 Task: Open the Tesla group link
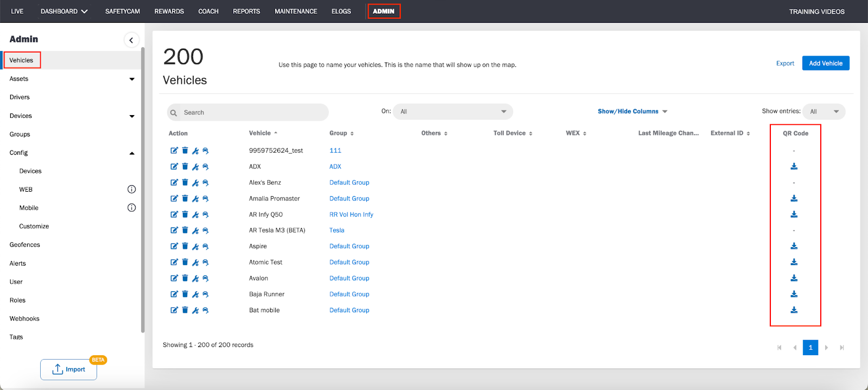[x=337, y=230]
